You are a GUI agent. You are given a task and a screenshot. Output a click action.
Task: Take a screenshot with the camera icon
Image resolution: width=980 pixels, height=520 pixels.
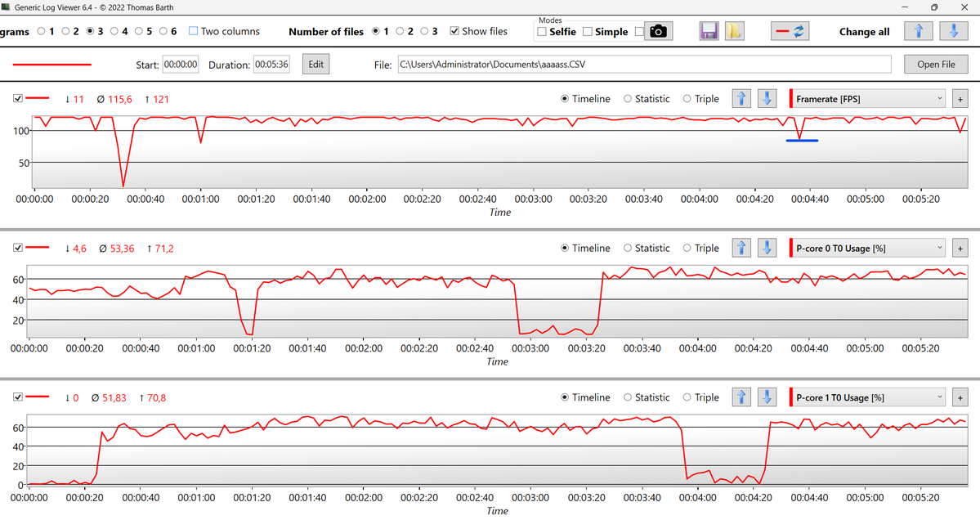(x=658, y=31)
